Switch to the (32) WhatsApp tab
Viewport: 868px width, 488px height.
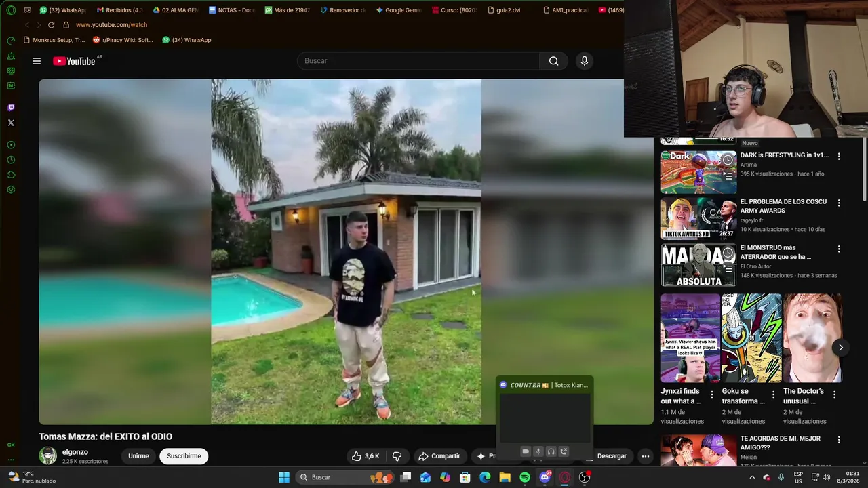click(x=62, y=10)
